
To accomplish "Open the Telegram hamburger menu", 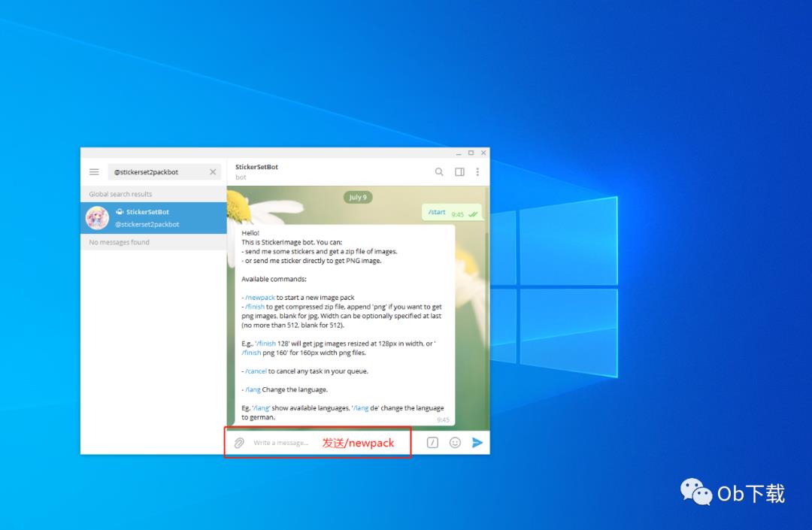I will 94,172.
